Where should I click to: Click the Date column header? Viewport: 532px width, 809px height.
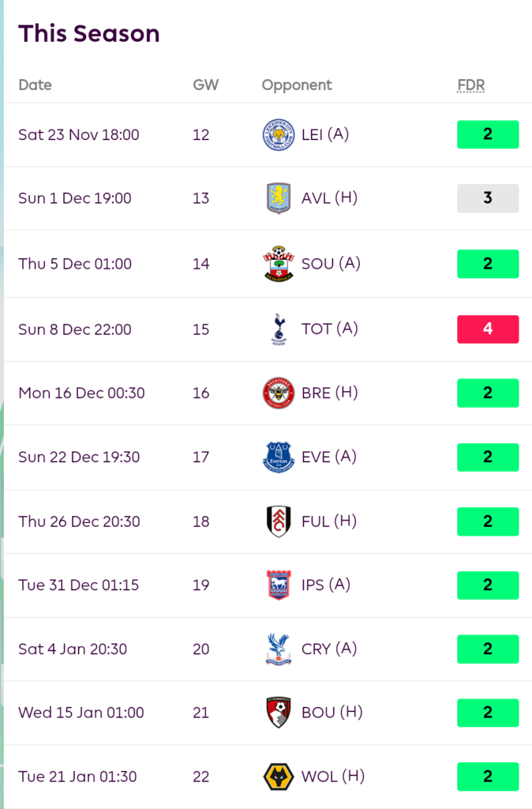[x=35, y=85]
